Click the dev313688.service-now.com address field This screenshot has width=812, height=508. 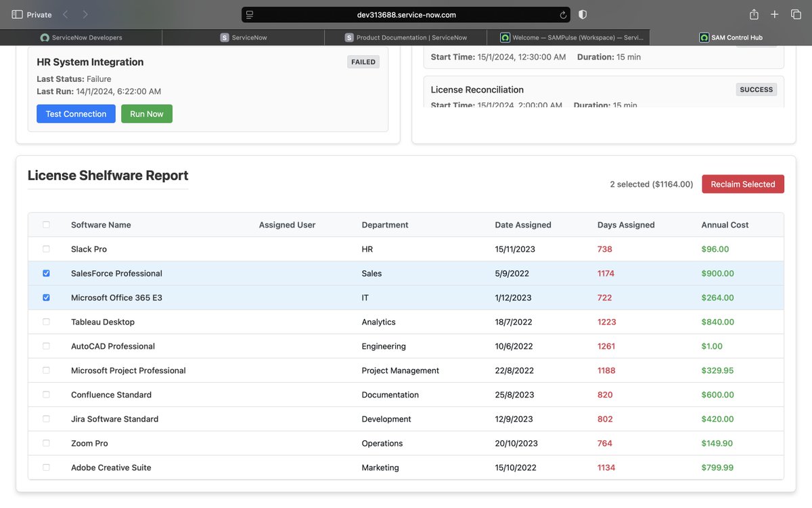[x=406, y=15]
